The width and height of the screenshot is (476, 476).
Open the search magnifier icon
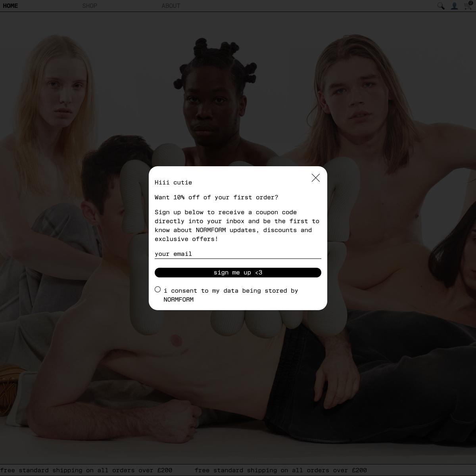[441, 6]
